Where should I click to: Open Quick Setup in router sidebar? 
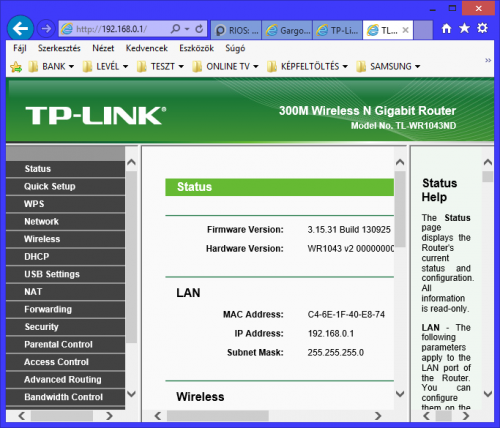click(x=65, y=186)
